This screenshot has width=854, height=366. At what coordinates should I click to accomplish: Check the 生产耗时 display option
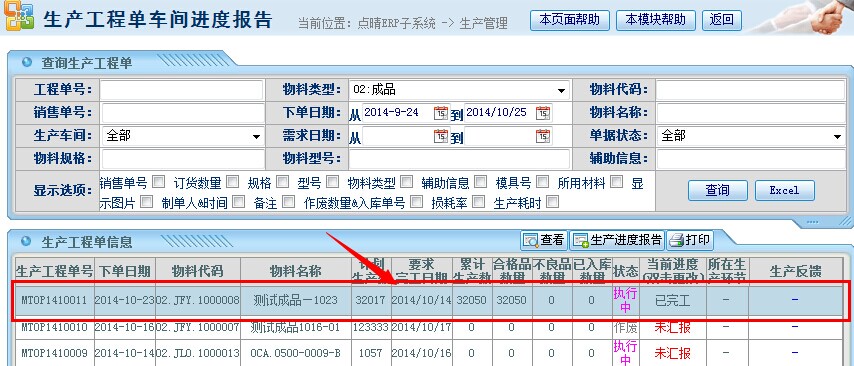[552, 202]
